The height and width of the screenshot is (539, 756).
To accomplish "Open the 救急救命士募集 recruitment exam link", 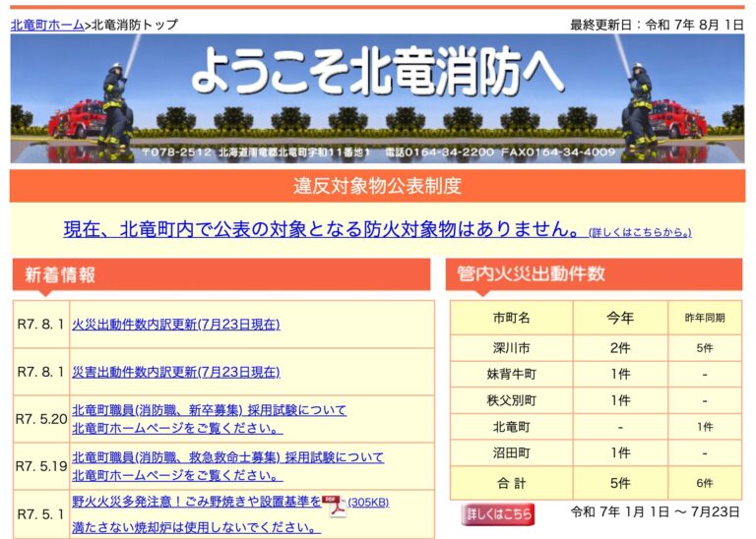I will (227, 457).
